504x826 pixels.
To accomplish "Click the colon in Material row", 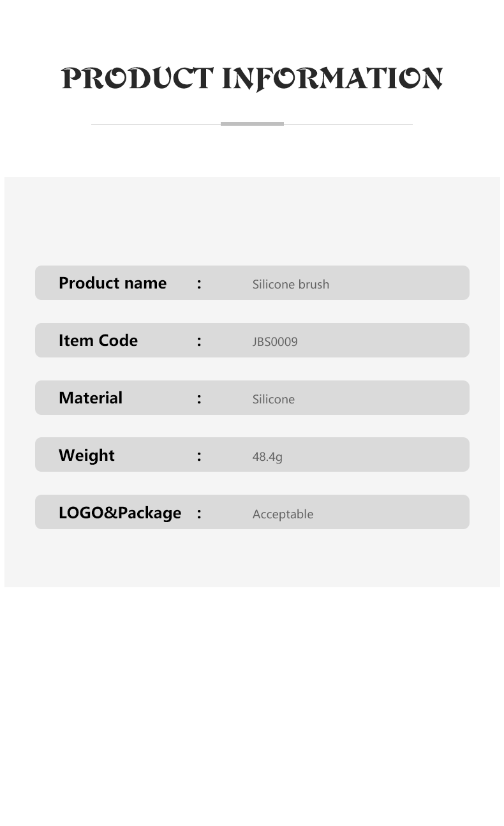I will pos(199,399).
